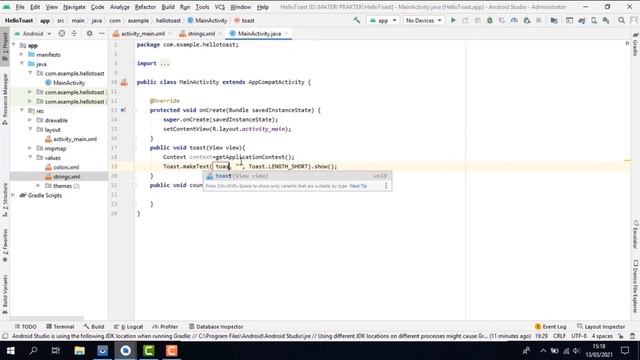640x360 pixels.
Task: Click the run gutter icon on line 10
Action: tap(124, 82)
